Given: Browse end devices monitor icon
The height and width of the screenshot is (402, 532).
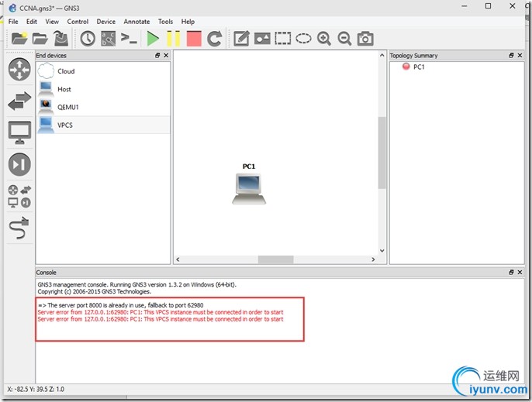Looking at the screenshot, I should point(19,132).
